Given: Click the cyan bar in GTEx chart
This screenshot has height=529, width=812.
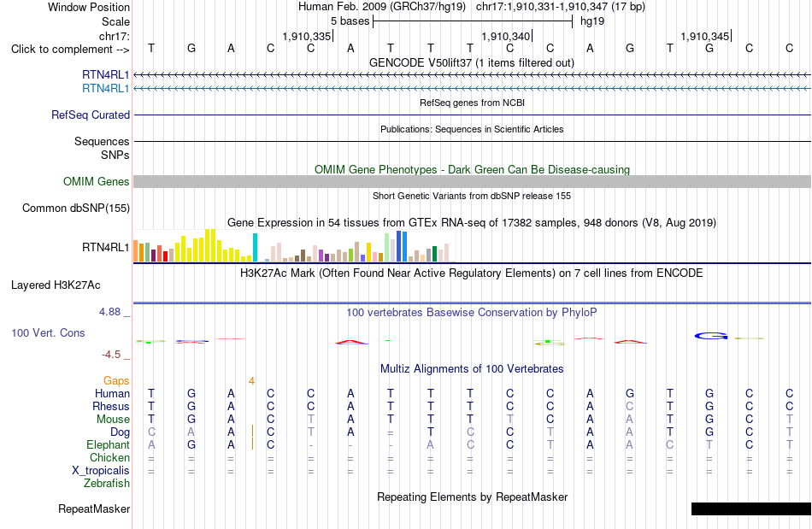Looking at the screenshot, I should click(255, 248).
